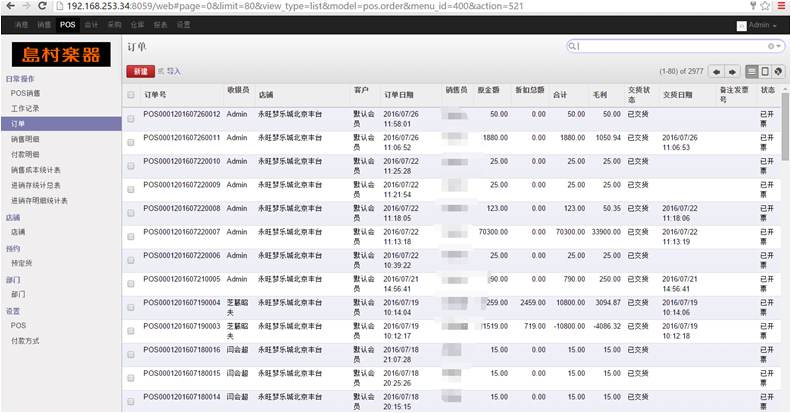791x413 pixels.
Task: Open the Chrome hamburger menu
Action: tap(781, 6)
